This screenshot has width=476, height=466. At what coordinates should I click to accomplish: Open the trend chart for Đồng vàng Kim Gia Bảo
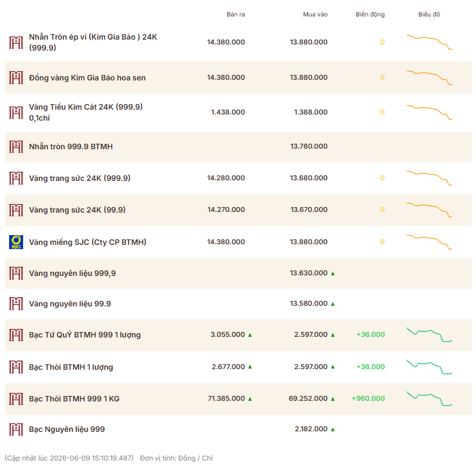point(429,77)
